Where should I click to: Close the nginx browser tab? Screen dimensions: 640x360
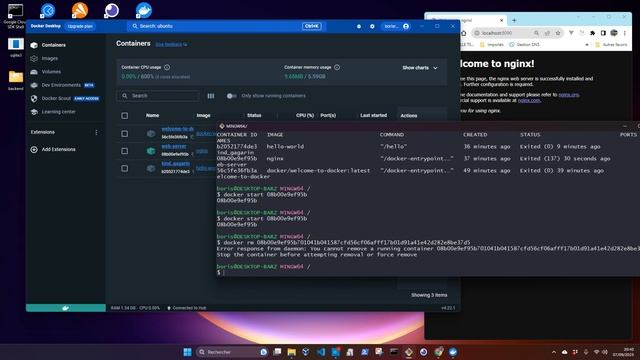pos(502,20)
